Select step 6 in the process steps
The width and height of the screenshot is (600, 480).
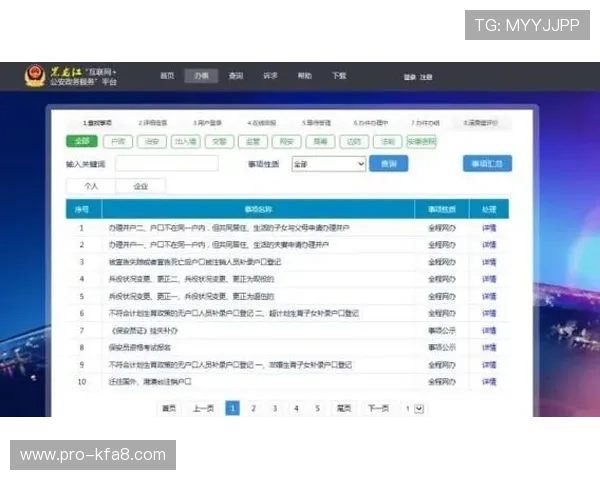tap(370, 123)
